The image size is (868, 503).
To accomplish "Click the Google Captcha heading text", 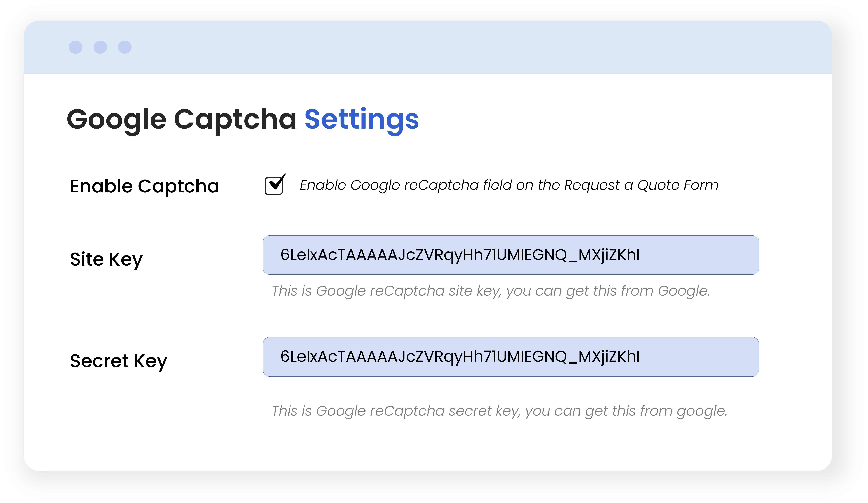I will [181, 119].
